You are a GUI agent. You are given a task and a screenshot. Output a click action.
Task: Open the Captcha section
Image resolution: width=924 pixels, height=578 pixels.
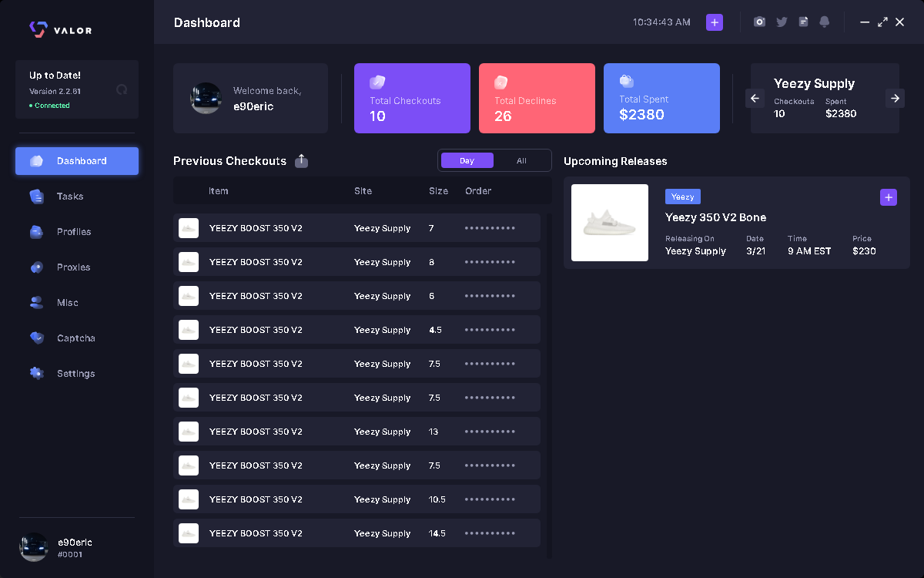[77, 338]
